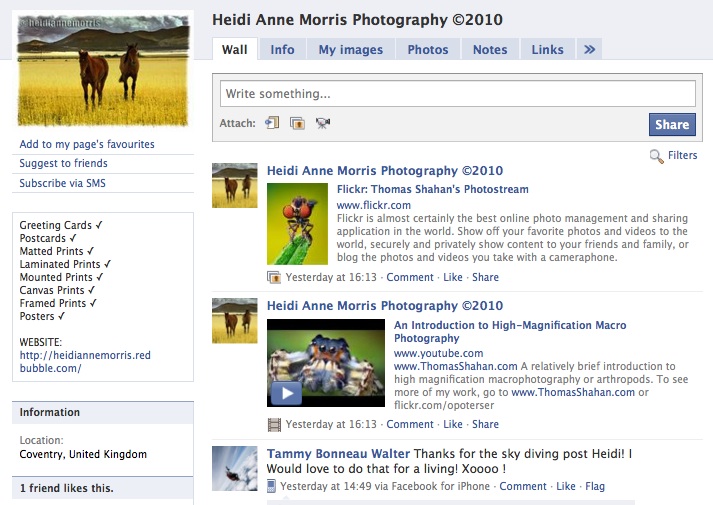
Task: Open the My images tab
Action: pos(351,50)
